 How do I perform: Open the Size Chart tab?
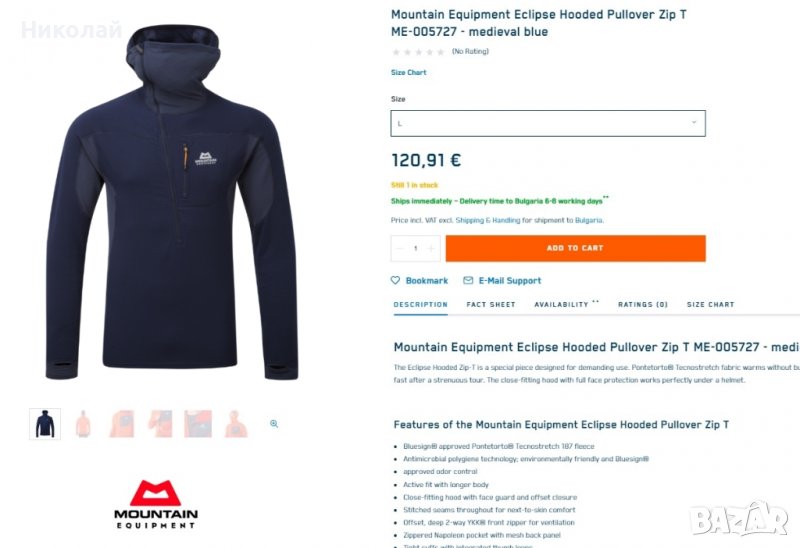coord(710,305)
